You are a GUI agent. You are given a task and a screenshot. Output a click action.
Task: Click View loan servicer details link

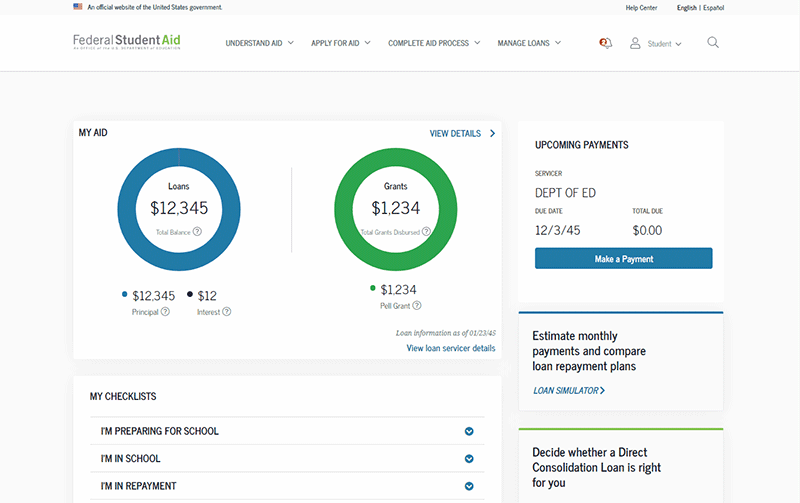450,349
